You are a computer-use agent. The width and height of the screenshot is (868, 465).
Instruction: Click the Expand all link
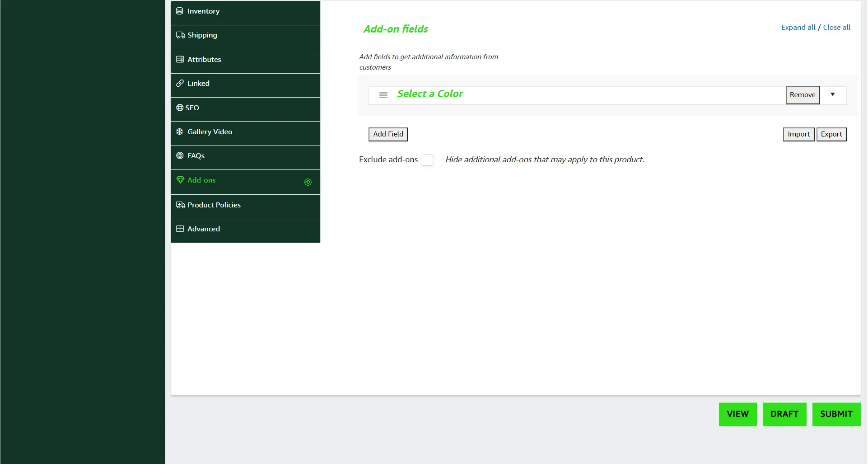pos(798,28)
